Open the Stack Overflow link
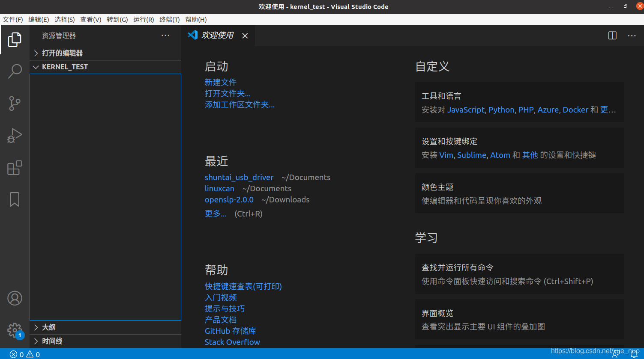The width and height of the screenshot is (644, 359). (232, 342)
